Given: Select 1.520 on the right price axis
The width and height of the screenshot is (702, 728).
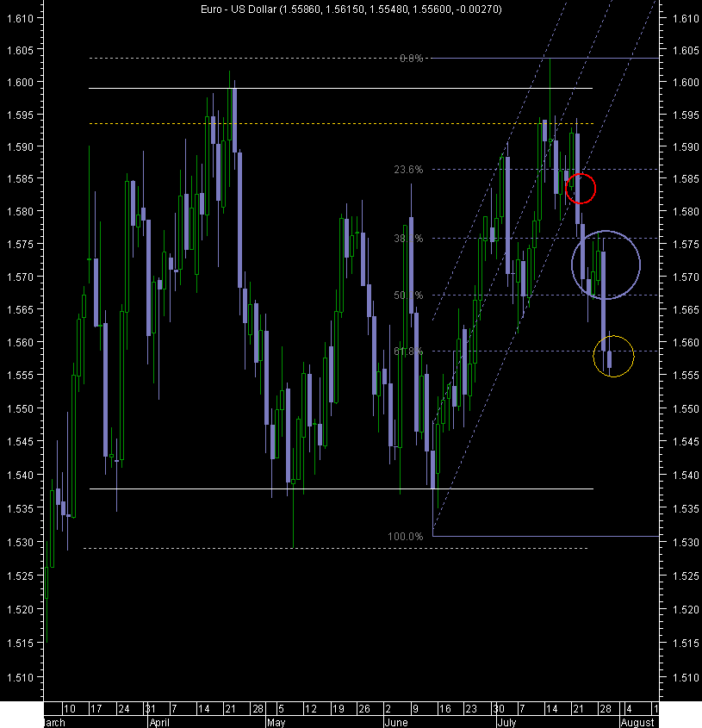Looking at the screenshot, I should click(x=686, y=610).
